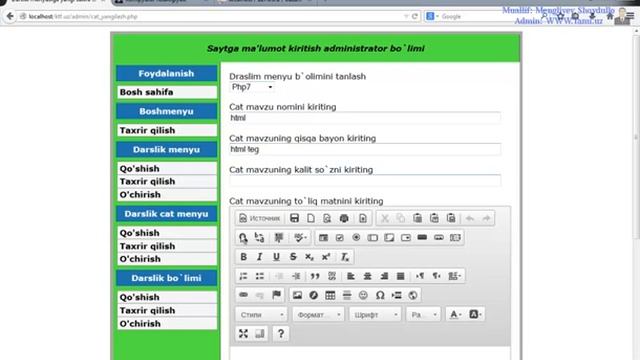Open the text color picker
The height and width of the screenshot is (360, 640).
[x=456, y=315]
